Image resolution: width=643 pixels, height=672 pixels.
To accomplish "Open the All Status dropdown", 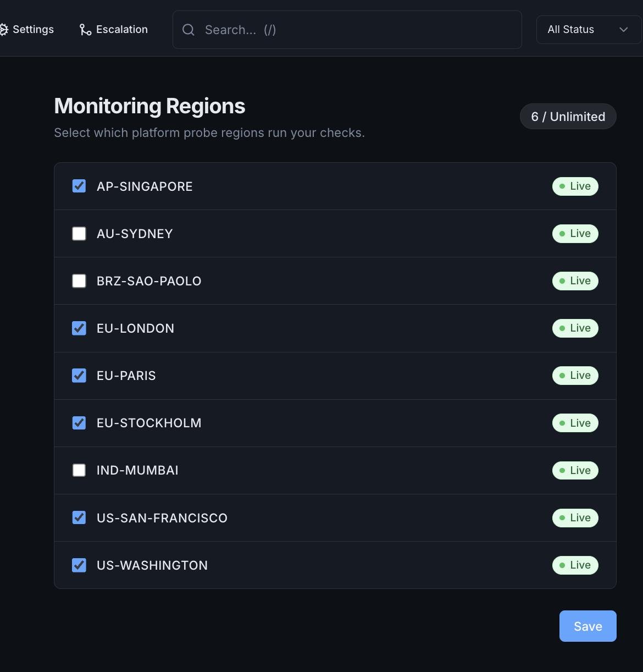I will pos(587,30).
